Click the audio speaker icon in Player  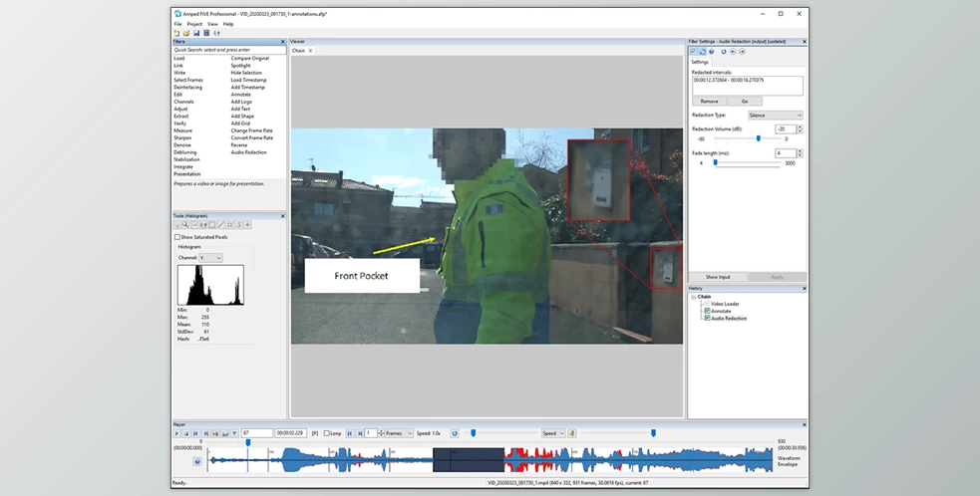tap(572, 433)
